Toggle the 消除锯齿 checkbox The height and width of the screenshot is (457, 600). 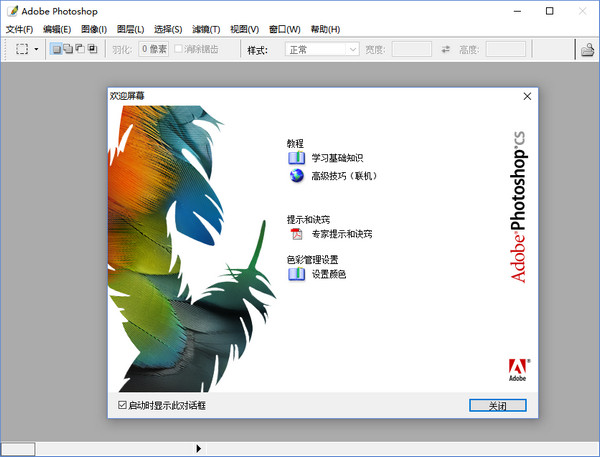pos(179,49)
